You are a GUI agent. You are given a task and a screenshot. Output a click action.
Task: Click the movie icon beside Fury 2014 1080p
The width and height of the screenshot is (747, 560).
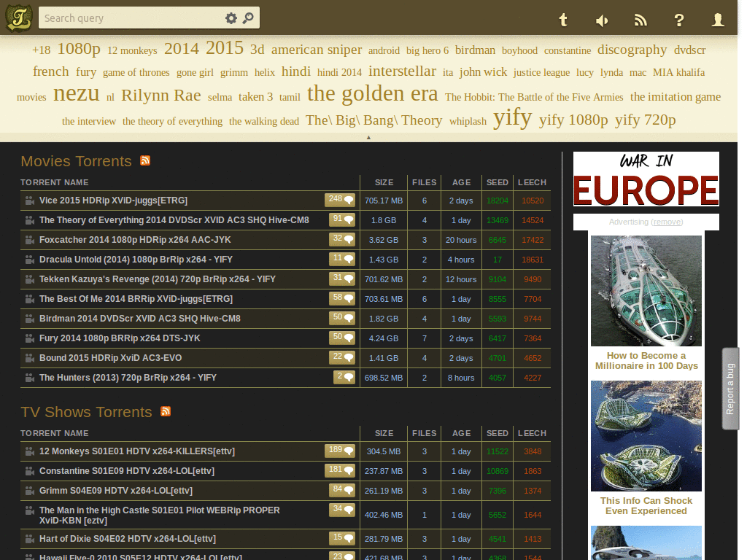pos(29,338)
